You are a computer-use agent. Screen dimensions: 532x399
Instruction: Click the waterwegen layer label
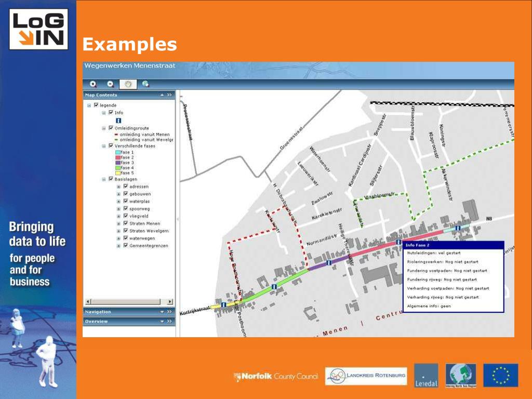pos(142,238)
